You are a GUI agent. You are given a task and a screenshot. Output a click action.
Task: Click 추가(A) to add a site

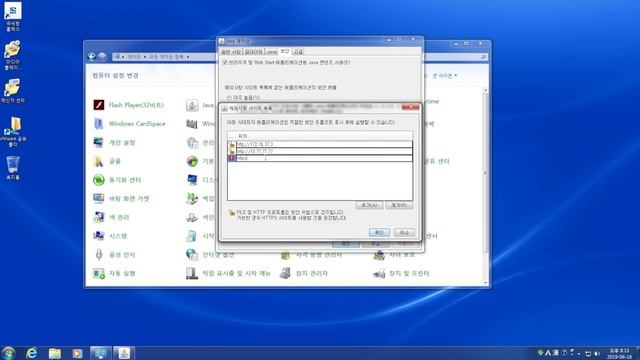tap(369, 205)
